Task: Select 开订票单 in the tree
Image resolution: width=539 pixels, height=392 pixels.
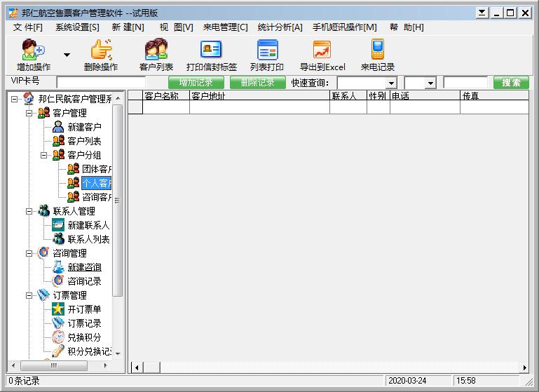Action: tap(84, 309)
